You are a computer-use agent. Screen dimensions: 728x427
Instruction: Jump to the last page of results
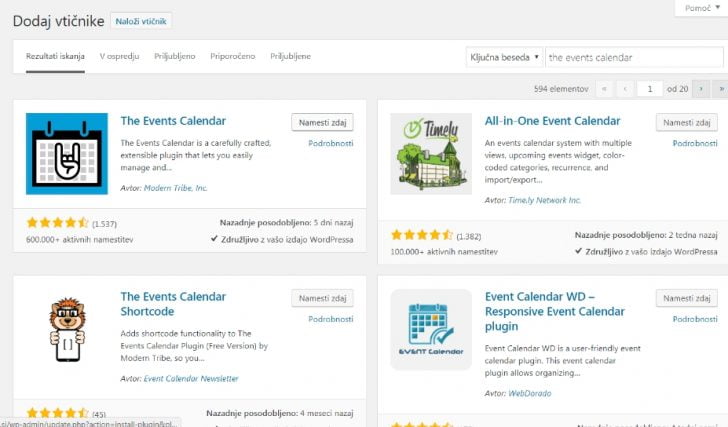pyautogui.click(x=721, y=89)
